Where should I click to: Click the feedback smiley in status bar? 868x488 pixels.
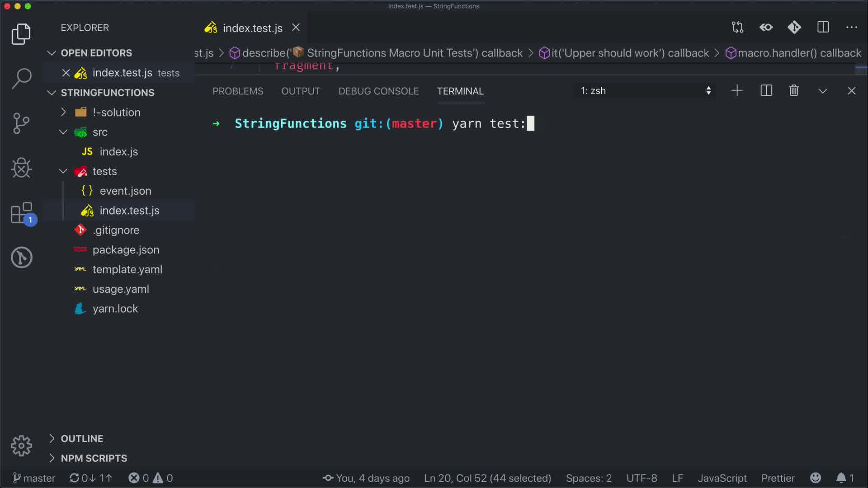point(816,478)
